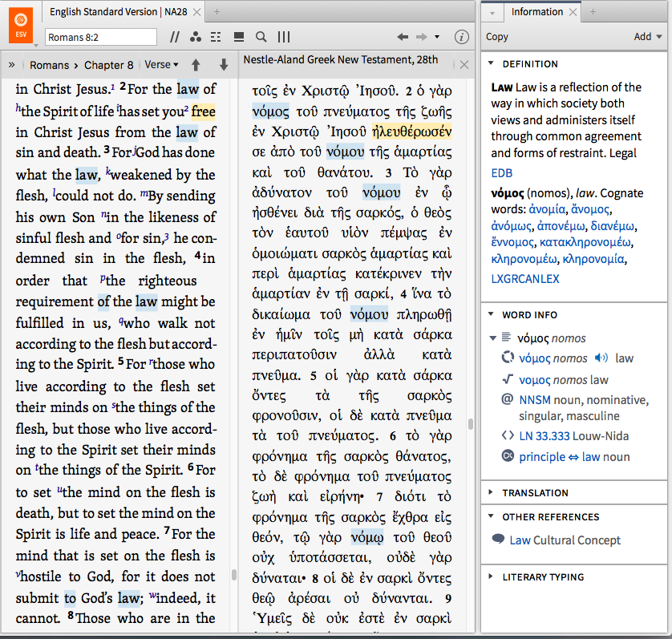Open footnote marker h before the Spirit
672x639 pixels.
[x=18, y=107]
